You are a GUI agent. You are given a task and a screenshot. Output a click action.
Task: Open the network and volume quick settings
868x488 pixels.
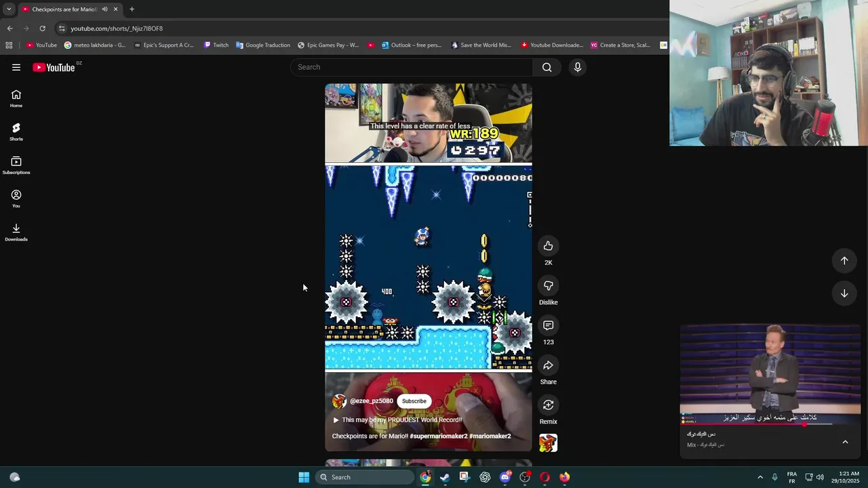point(814,477)
